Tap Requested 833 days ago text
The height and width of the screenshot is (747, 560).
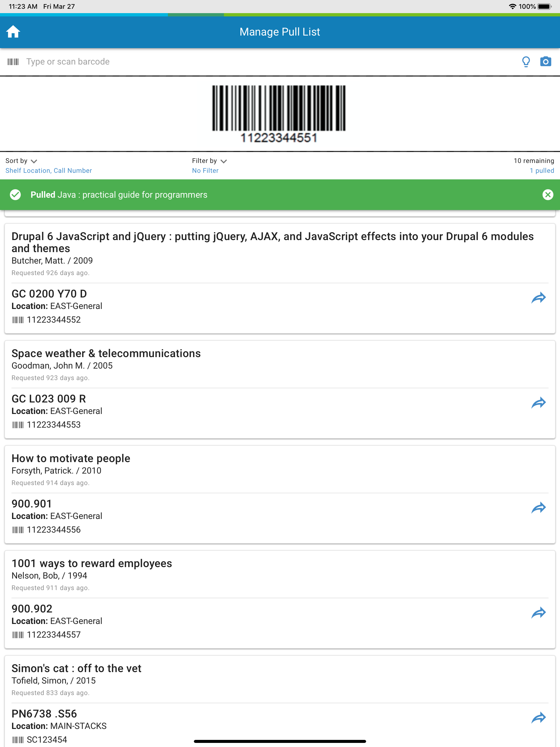[51, 693]
